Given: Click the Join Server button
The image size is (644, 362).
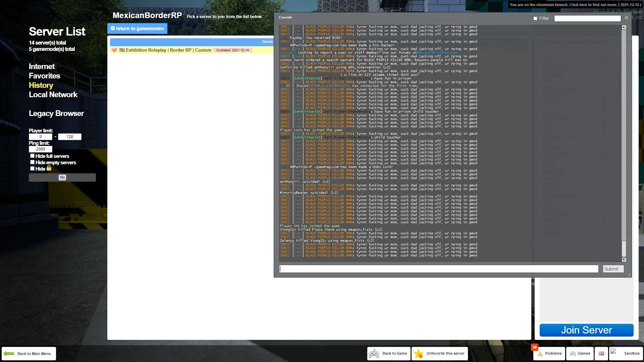Looking at the screenshot, I should point(586,330).
